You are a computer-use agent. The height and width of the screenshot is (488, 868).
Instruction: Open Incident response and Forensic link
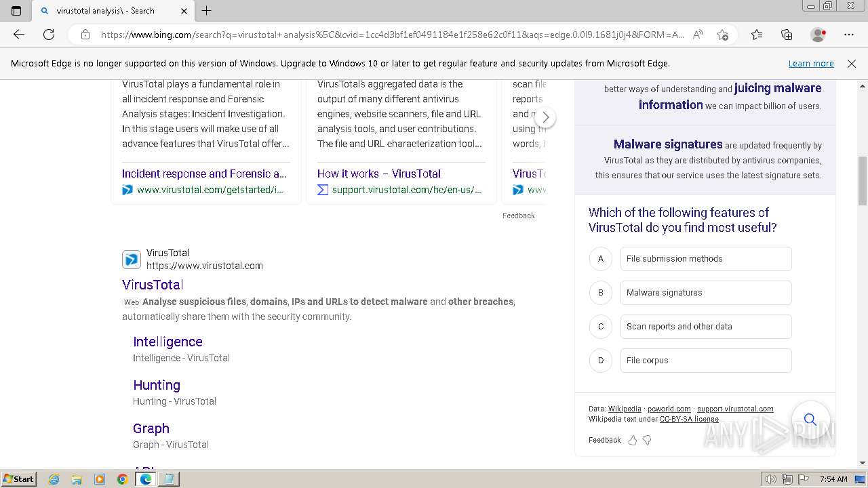point(204,174)
